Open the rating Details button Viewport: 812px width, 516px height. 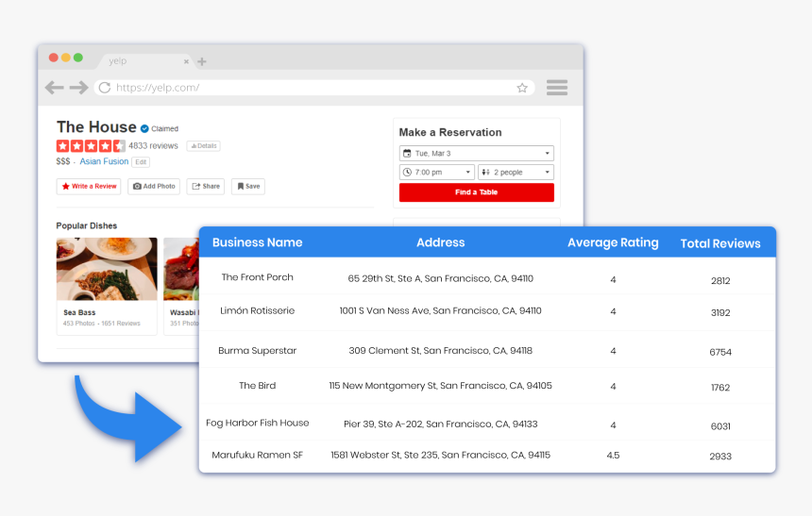pyautogui.click(x=204, y=146)
